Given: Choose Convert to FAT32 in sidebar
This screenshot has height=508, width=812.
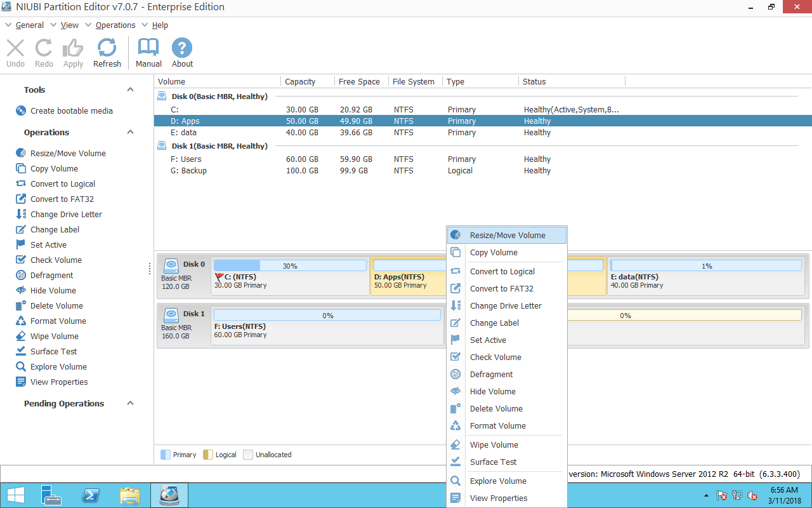Looking at the screenshot, I should 62,199.
